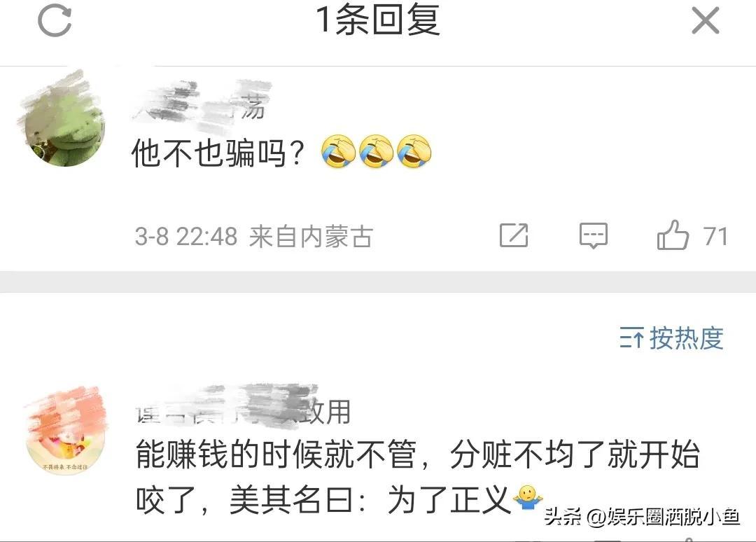Image resolution: width=756 pixels, height=542 pixels.
Task: Close the 1条回复 reply panel
Action: tap(706, 21)
